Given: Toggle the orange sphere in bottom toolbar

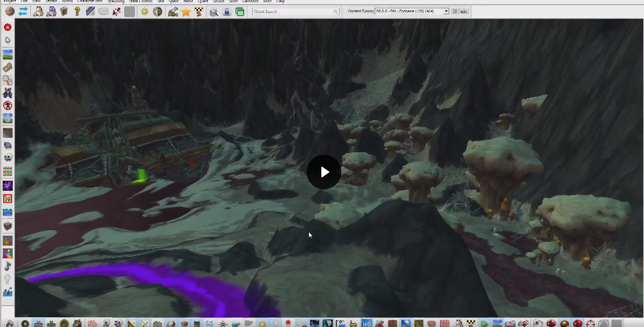Looking at the screenshot, I should [565, 323].
